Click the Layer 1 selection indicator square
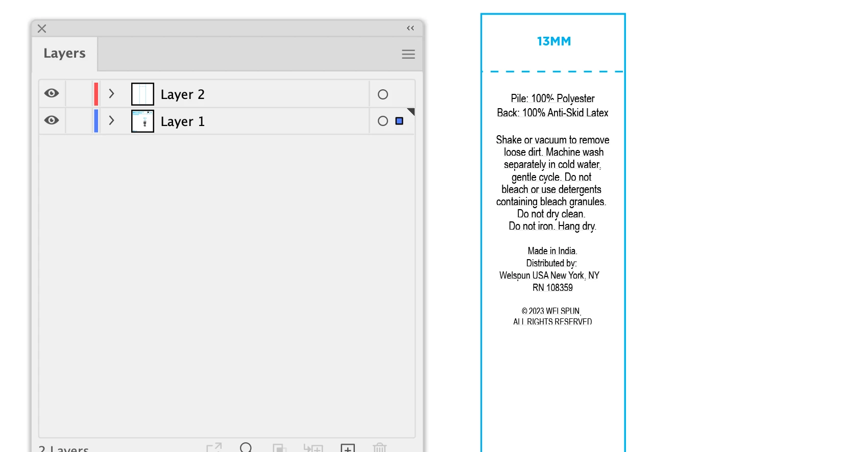 [x=399, y=121]
